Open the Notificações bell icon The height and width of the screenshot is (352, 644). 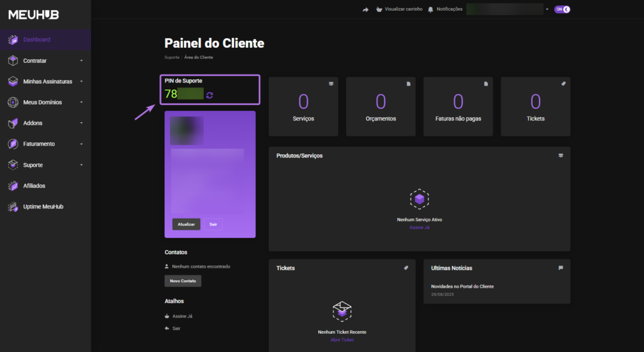coord(431,9)
